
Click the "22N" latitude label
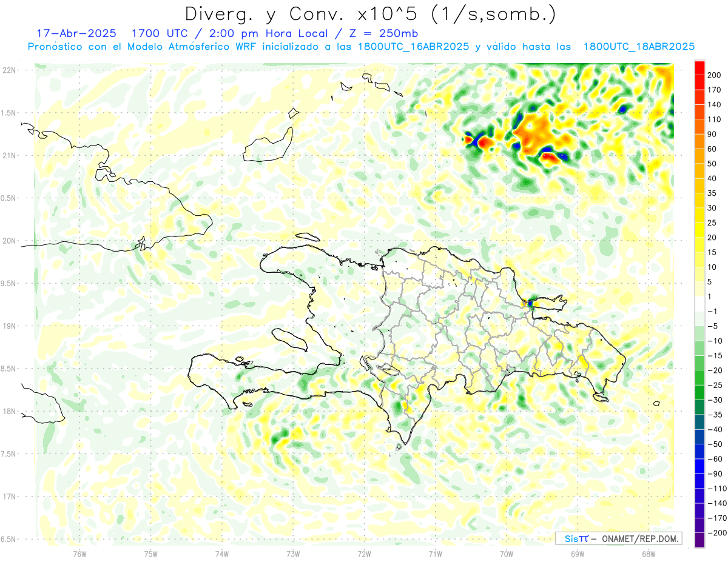[10, 70]
